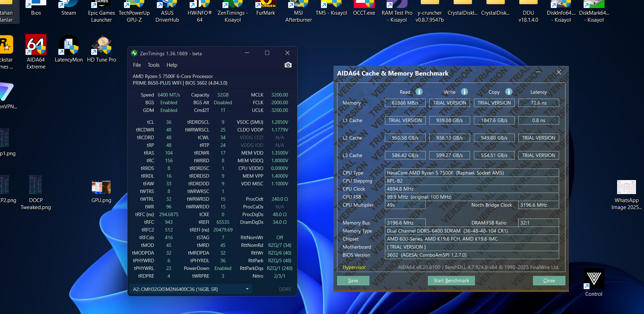Viewport: 644px width, 314px height.
Task: Click the L3 Cache Write value 599.27 GB/s
Action: click(449, 155)
